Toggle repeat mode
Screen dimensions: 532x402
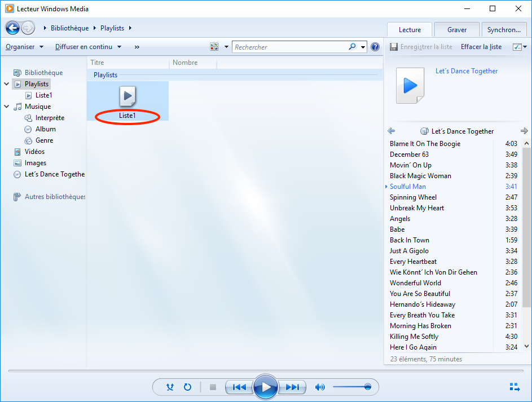tap(187, 387)
